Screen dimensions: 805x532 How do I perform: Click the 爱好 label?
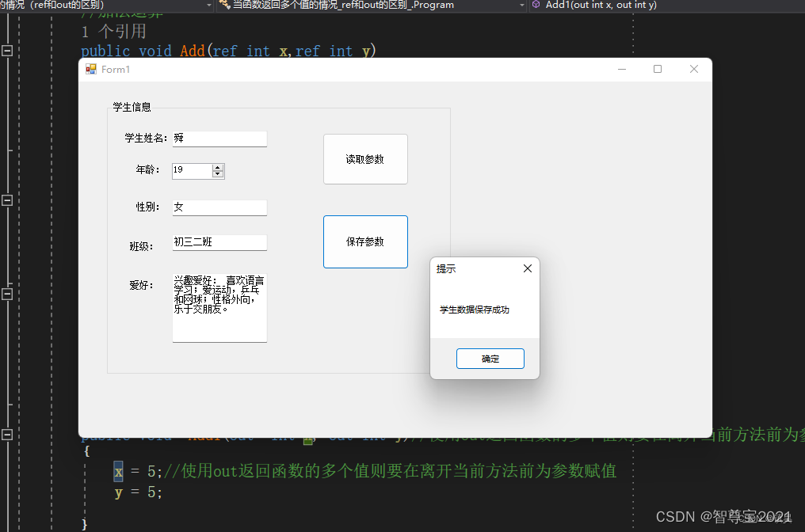(141, 285)
